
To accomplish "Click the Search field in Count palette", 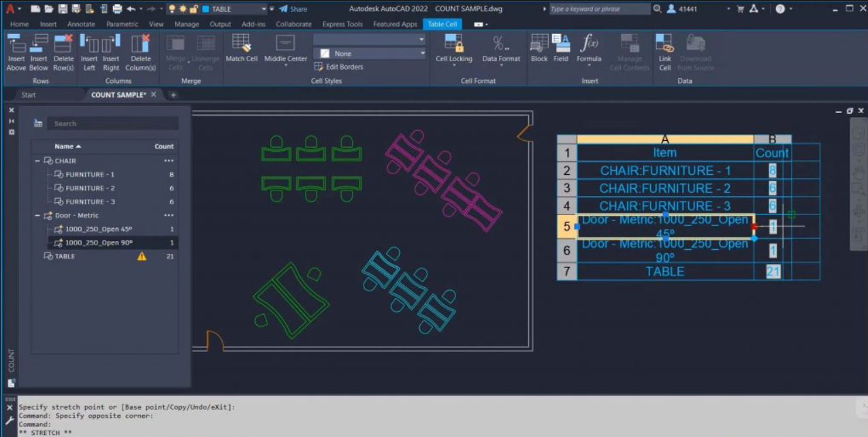I will tap(114, 123).
